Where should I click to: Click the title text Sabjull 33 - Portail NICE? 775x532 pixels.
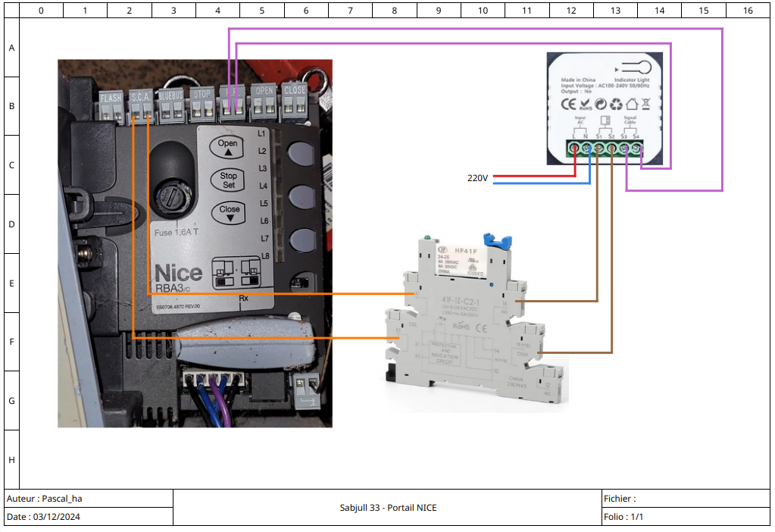pos(388,508)
